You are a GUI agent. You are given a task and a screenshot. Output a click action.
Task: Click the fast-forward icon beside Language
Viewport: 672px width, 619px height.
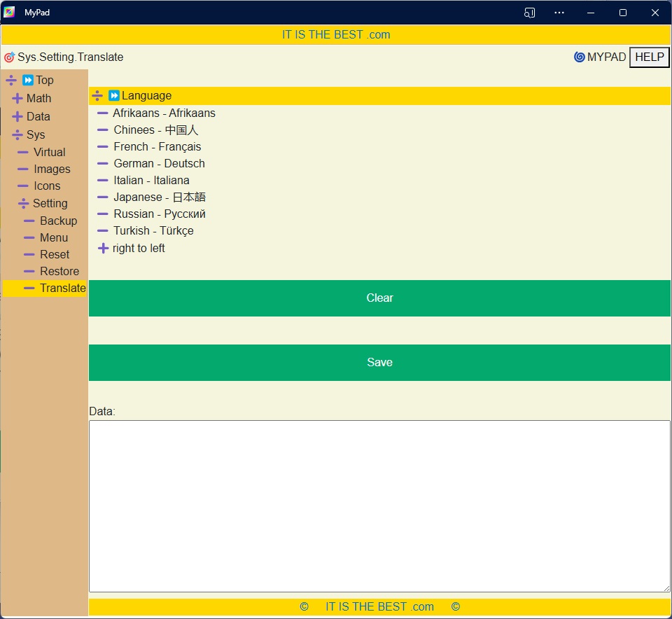point(114,96)
